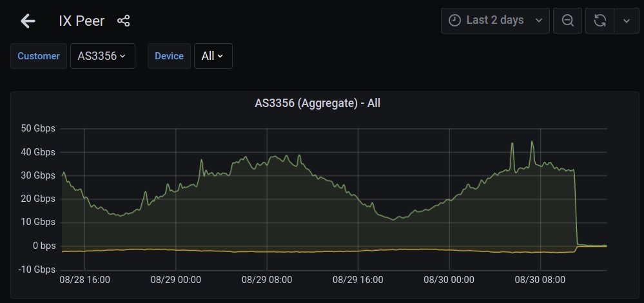Click the -10 Gbps axis label

click(x=37, y=269)
